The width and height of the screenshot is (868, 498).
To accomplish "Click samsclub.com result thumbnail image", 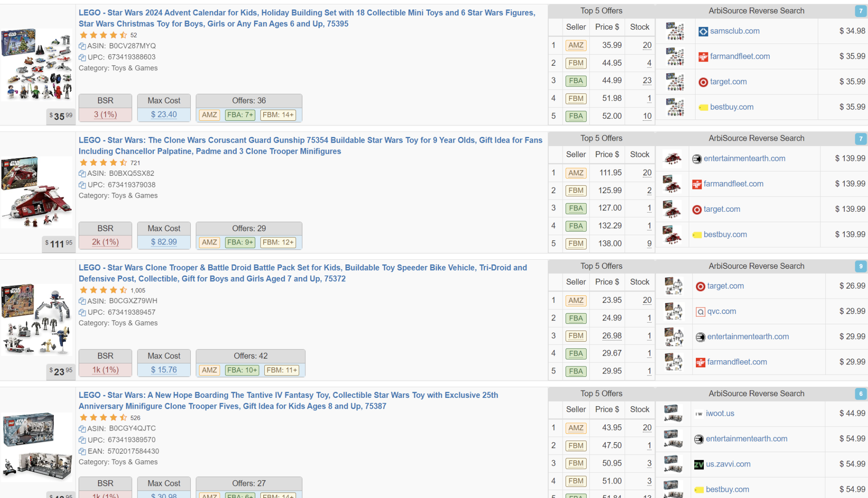I will pyautogui.click(x=675, y=31).
